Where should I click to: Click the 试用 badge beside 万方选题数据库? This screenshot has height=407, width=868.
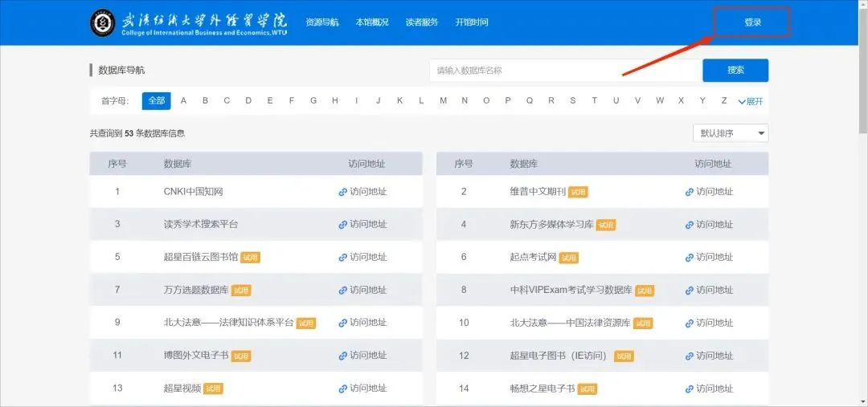click(241, 291)
